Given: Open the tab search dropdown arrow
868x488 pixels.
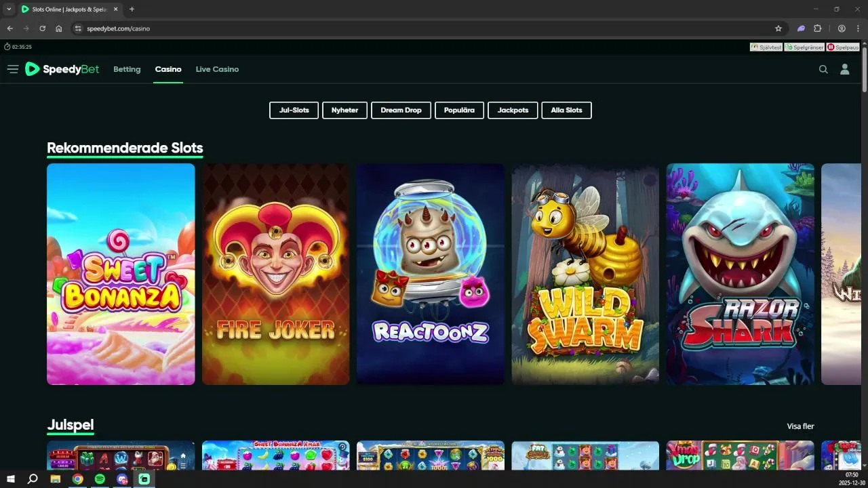Looking at the screenshot, I should coord(9,9).
